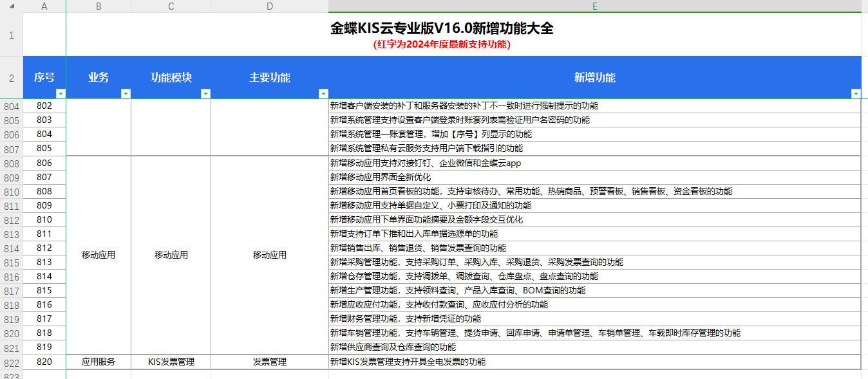Select row header 821
Viewport: 868px width, 379px height.
coord(11,348)
